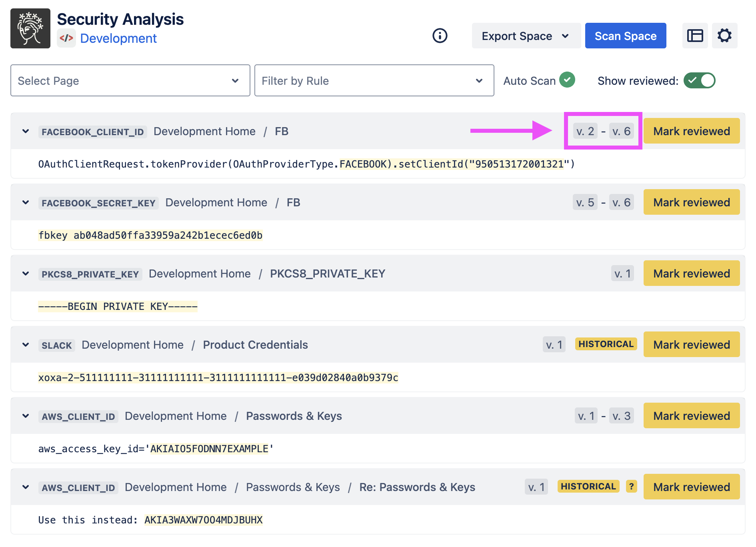Click the HISTORICAL badge on SLACK finding

pos(606,344)
